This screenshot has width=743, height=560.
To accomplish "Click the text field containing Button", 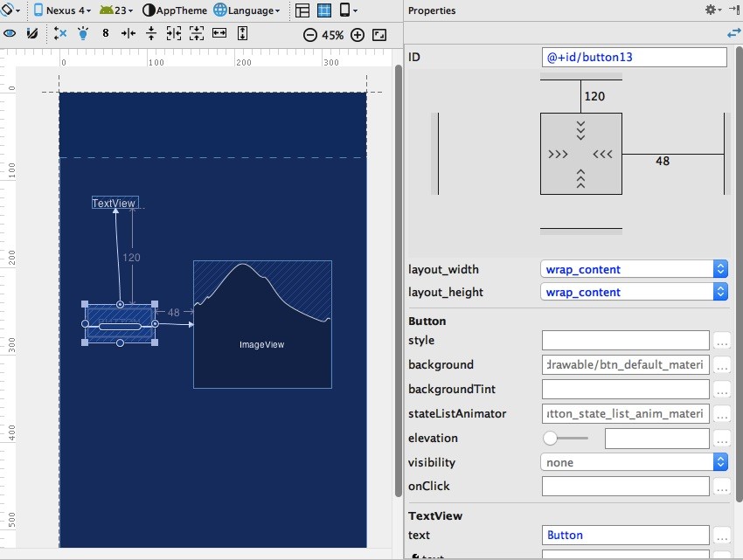I will (626, 535).
